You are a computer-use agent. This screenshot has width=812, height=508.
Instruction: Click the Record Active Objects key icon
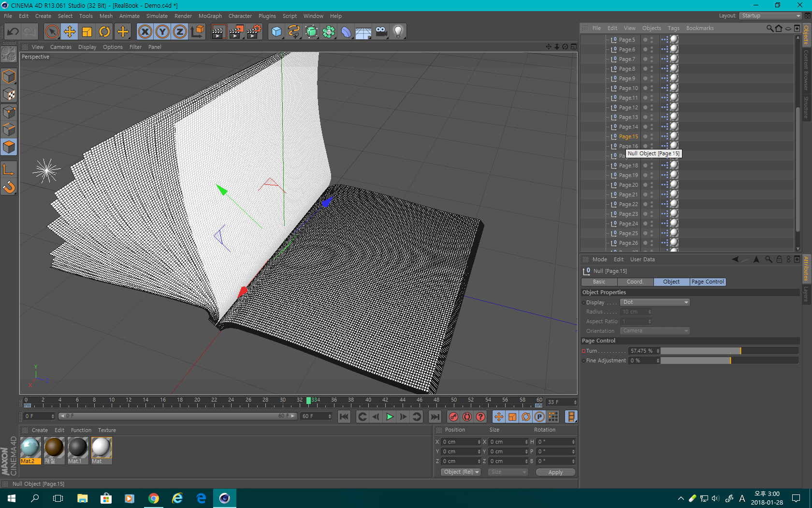(453, 417)
